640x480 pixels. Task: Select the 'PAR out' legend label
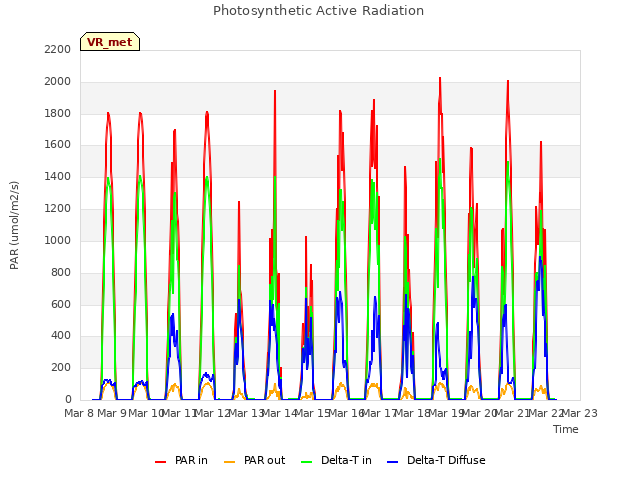[264, 460]
